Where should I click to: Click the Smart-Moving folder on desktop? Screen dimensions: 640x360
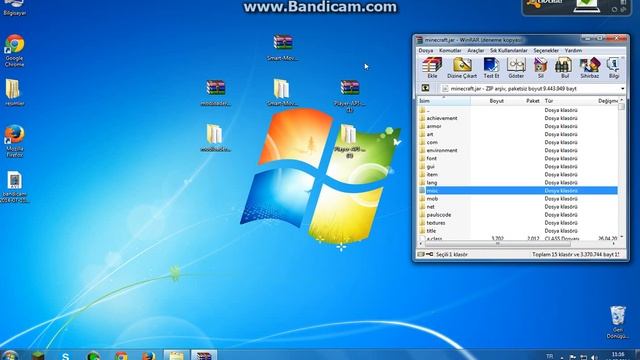coord(282,93)
